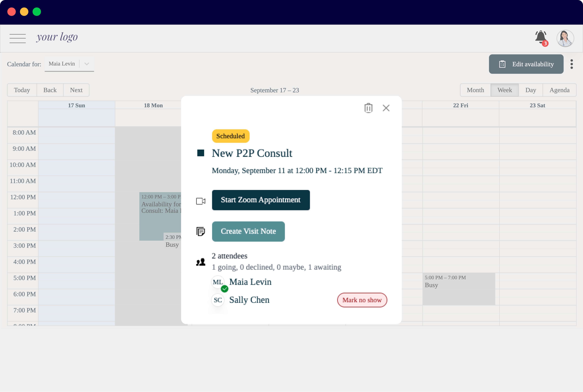The height and width of the screenshot is (392, 583).
Task: Click Create Visit Note button
Action: [248, 232]
